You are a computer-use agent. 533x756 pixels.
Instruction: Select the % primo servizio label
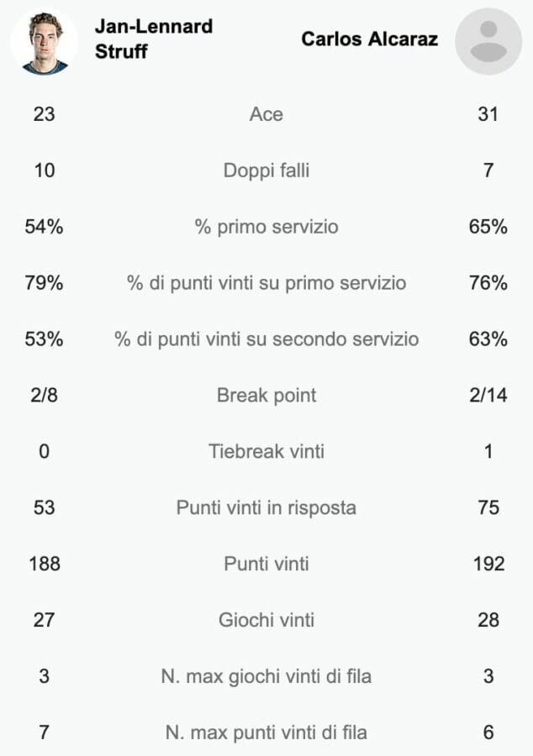[266, 227]
